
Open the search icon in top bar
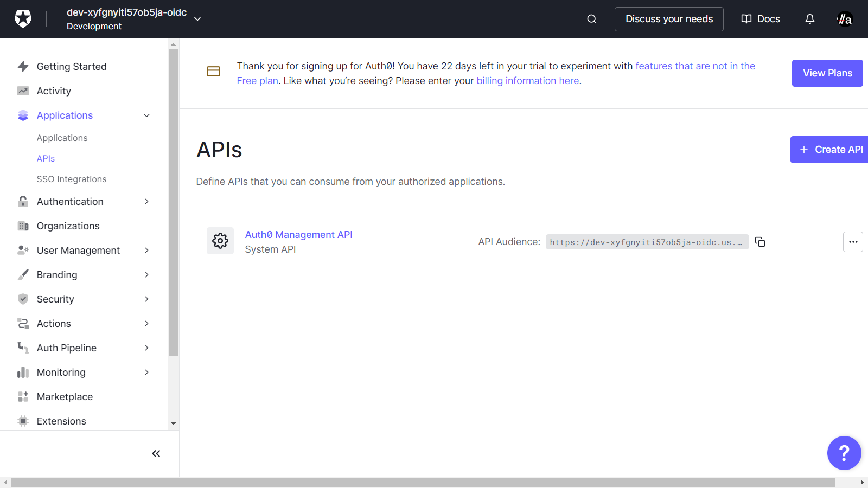[x=592, y=19]
